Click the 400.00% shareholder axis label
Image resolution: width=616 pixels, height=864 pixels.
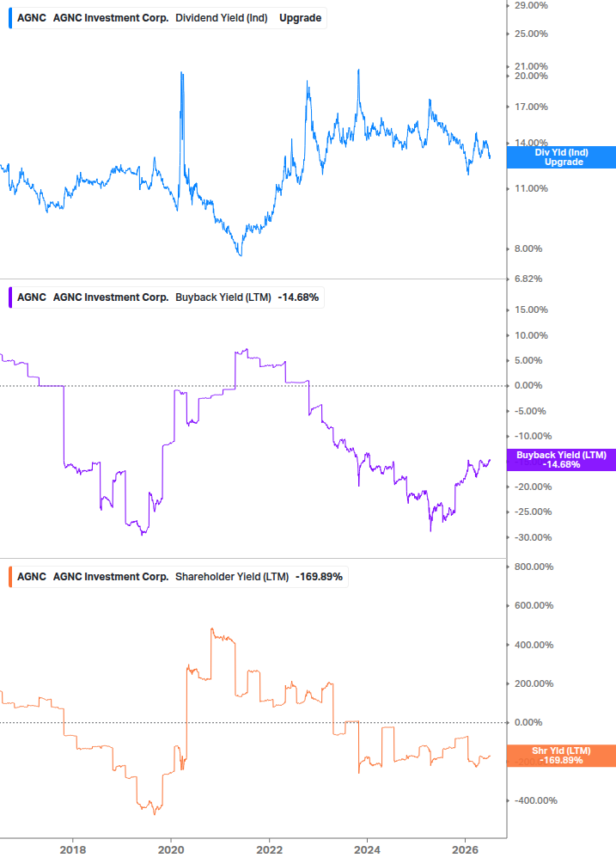coord(534,645)
